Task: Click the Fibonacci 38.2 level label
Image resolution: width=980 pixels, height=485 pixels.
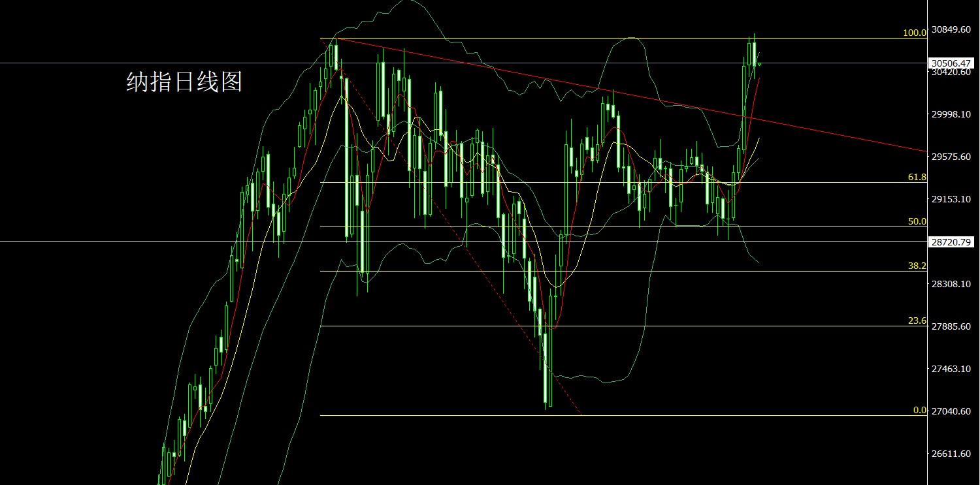Action: pyautogui.click(x=917, y=266)
